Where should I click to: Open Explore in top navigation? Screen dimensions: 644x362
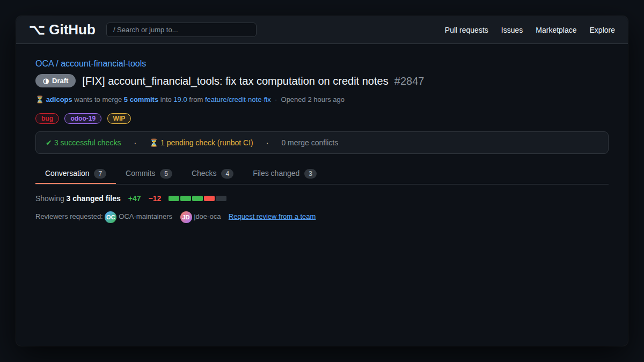602,30
